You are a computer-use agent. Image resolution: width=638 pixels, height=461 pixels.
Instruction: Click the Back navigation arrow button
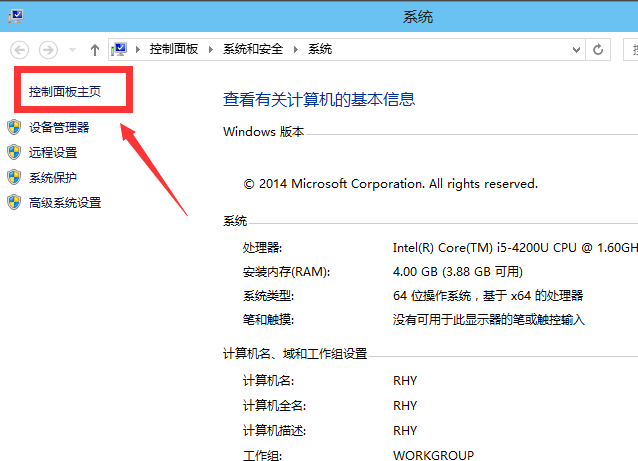[20, 49]
